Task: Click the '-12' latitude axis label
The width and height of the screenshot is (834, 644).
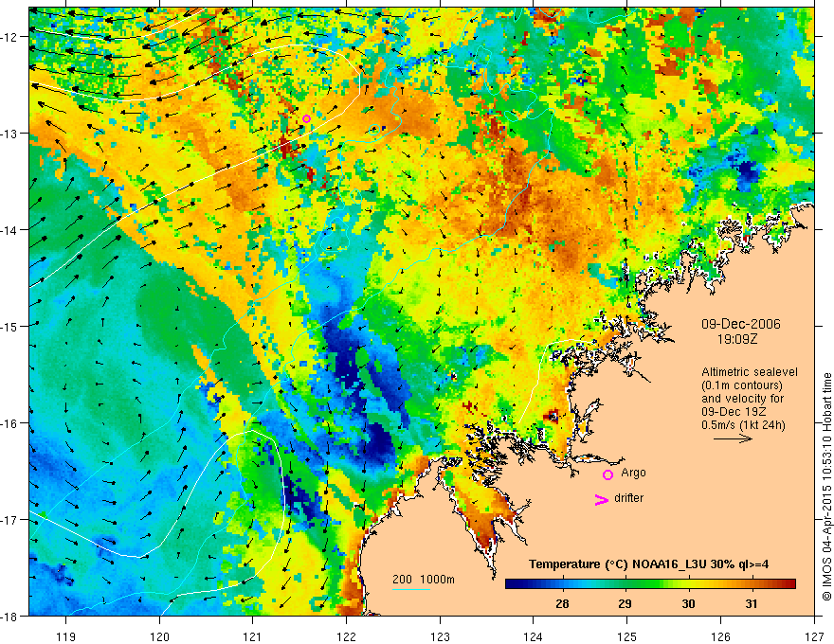Action: [x=10, y=37]
